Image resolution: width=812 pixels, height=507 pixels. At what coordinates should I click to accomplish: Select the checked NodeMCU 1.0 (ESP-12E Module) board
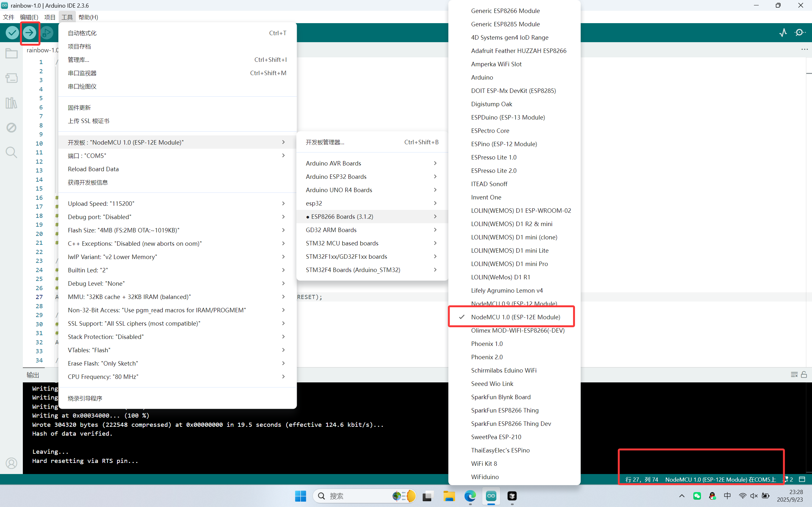[x=514, y=317]
